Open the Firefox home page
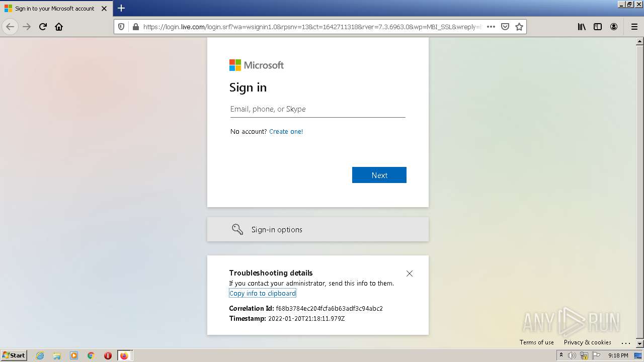This screenshot has width=644, height=362. 59,27
